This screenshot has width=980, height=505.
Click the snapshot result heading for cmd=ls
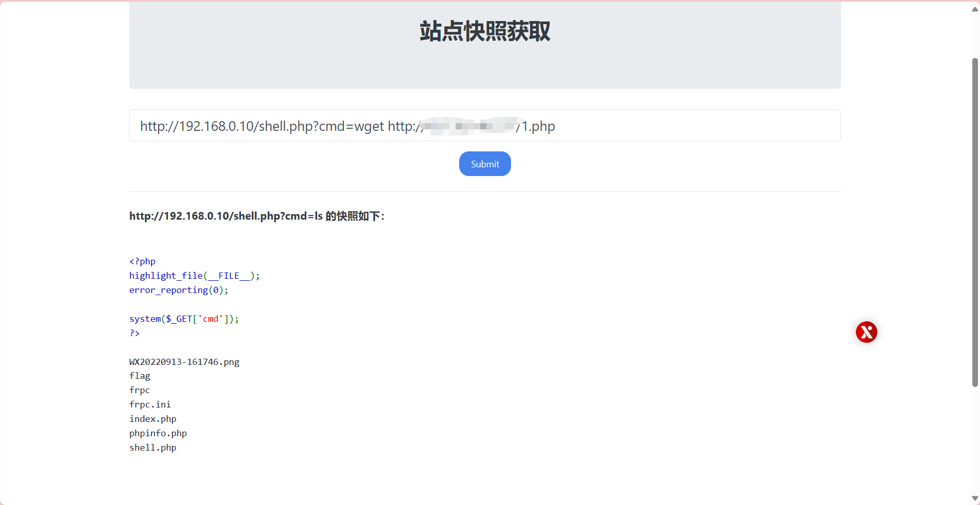tap(257, 216)
